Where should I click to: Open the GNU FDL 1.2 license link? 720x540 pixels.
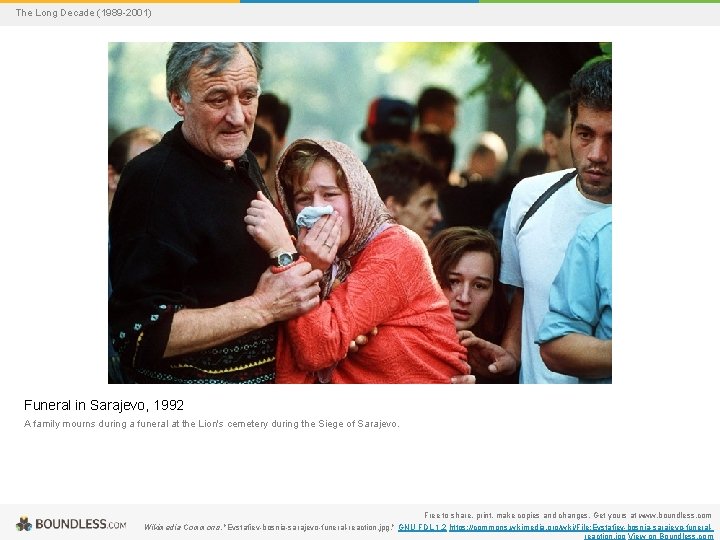[x=422, y=527]
